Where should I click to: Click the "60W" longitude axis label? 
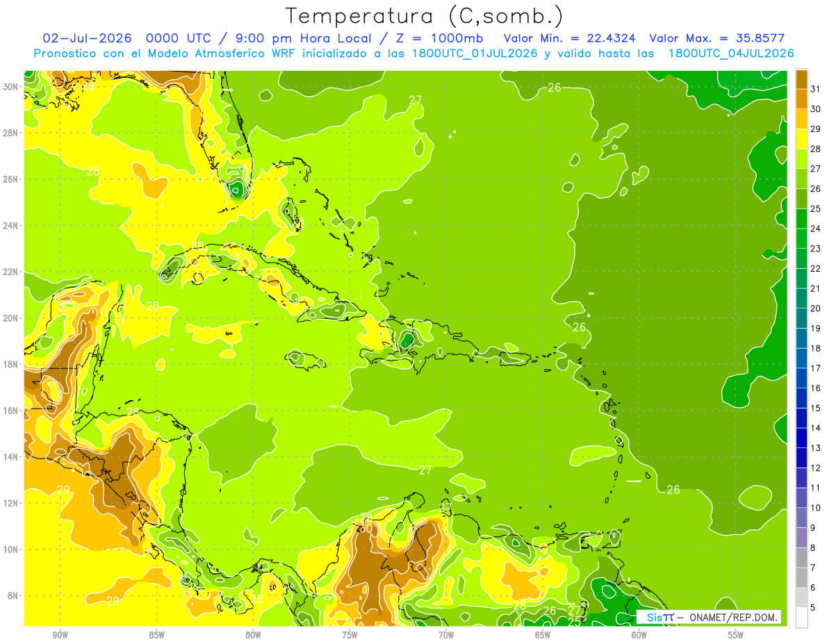point(639,635)
